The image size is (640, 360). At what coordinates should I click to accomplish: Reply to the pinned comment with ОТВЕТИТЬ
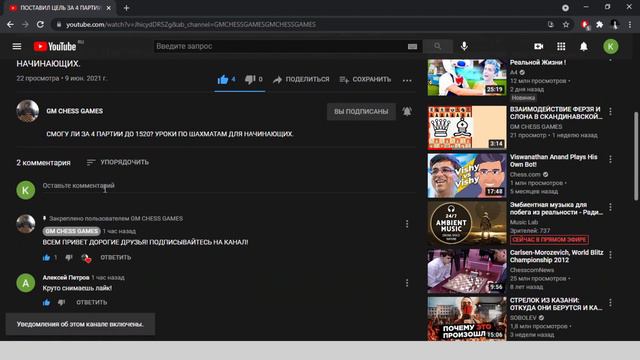[116, 258]
